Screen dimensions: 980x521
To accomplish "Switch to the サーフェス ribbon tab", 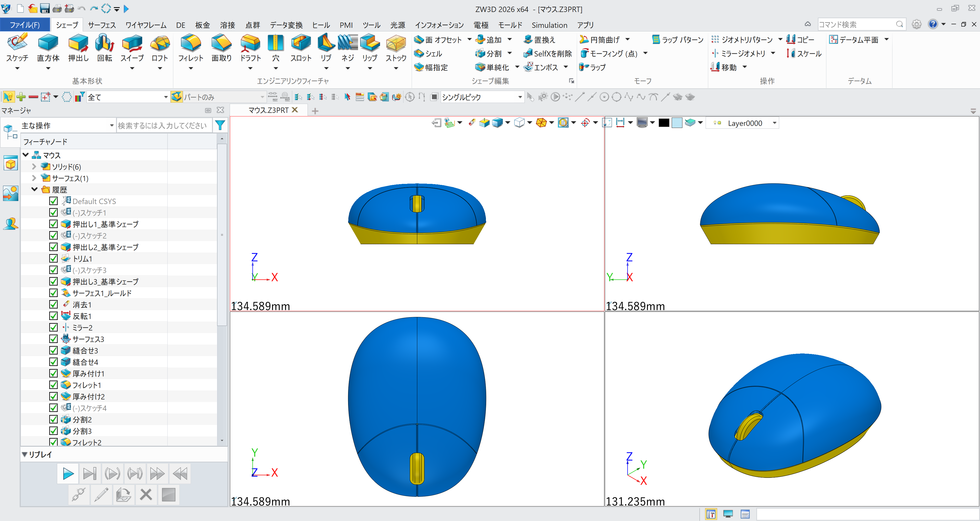I will tap(102, 25).
